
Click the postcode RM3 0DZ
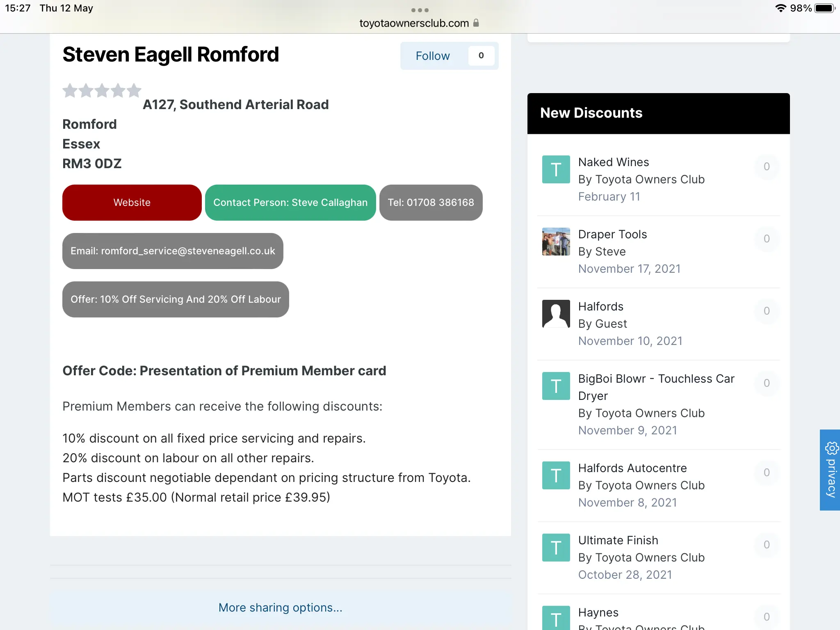[x=92, y=164]
